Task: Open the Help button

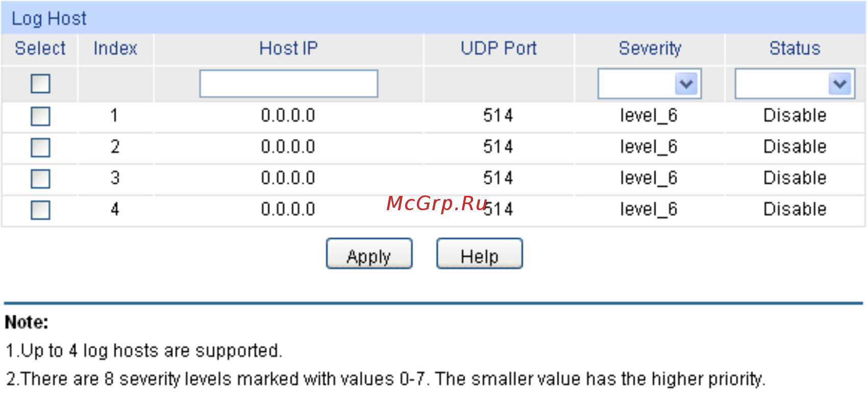Action: (479, 254)
